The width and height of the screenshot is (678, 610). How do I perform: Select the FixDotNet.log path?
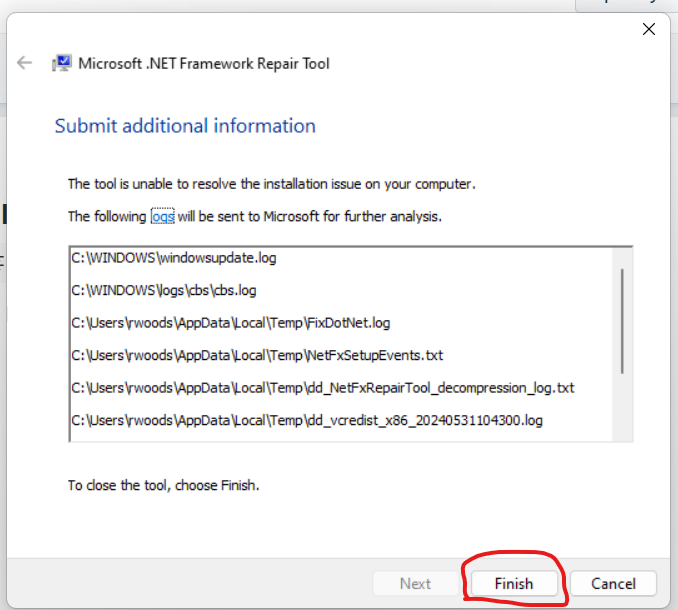click(231, 323)
